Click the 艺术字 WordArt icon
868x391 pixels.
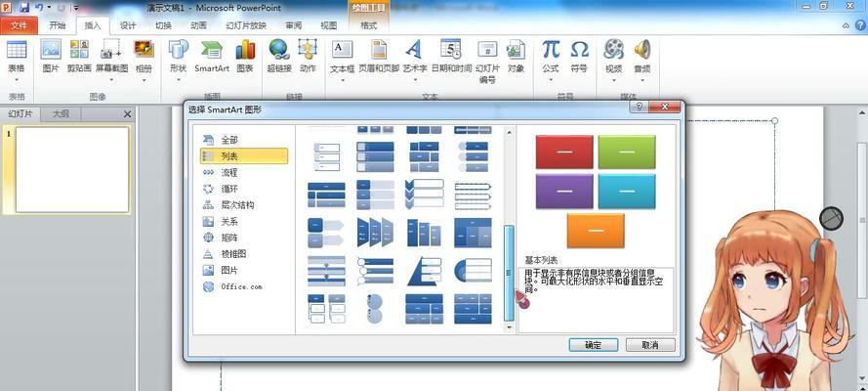tap(414, 50)
